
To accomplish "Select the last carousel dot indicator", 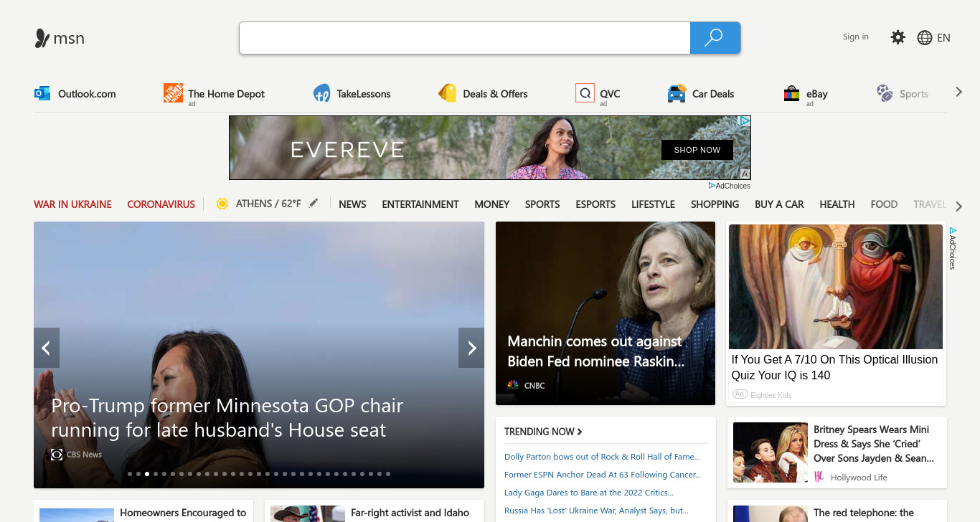I will coord(388,474).
